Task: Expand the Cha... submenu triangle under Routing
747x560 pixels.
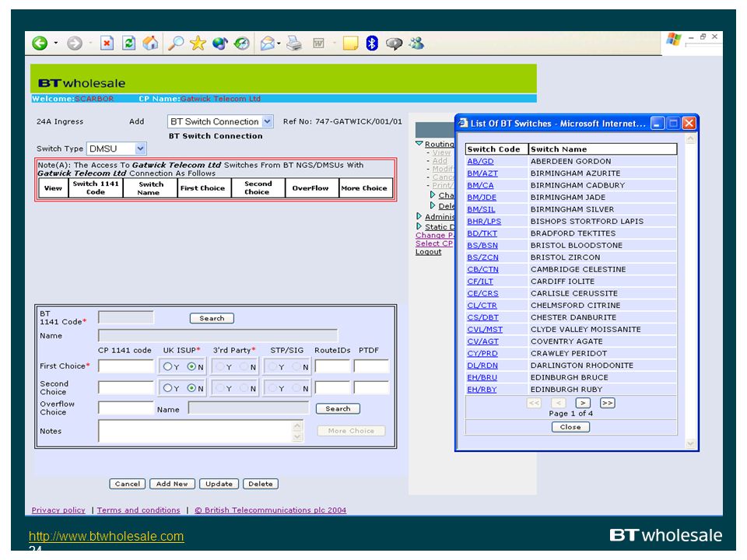Action: 433,194
